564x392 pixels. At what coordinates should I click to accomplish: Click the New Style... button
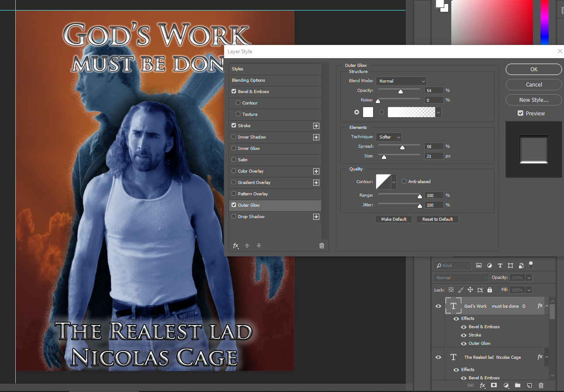pyautogui.click(x=534, y=100)
